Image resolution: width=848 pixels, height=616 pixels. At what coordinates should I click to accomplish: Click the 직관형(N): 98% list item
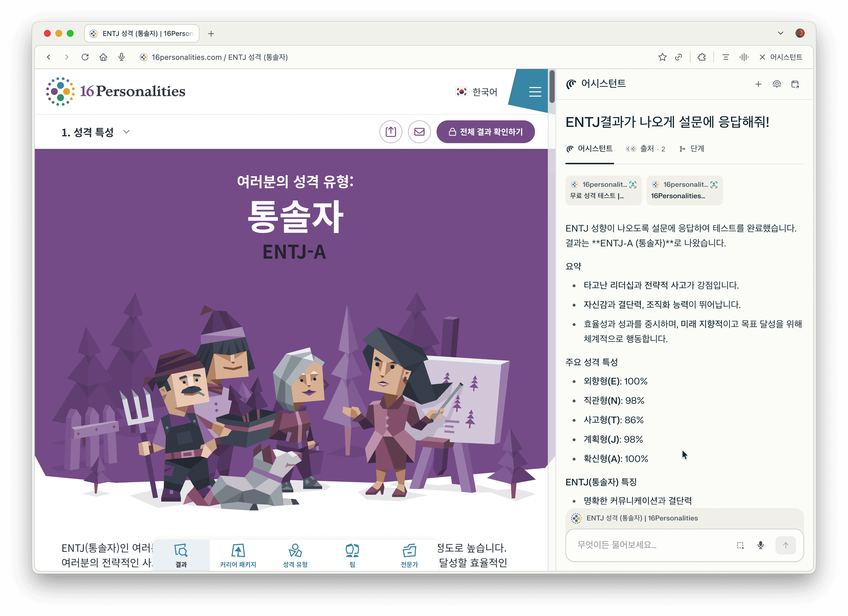[614, 401]
